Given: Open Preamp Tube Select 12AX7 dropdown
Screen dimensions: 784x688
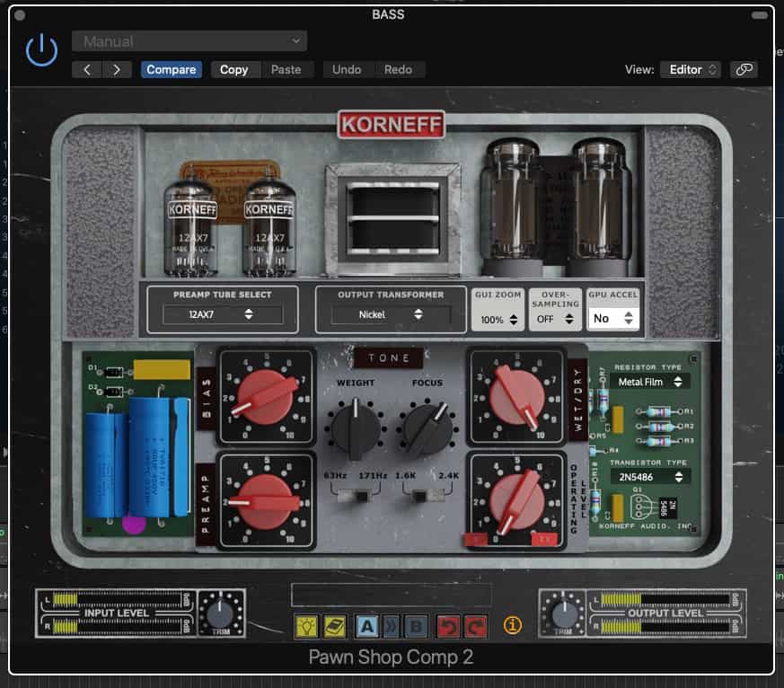Looking at the screenshot, I should (x=223, y=314).
